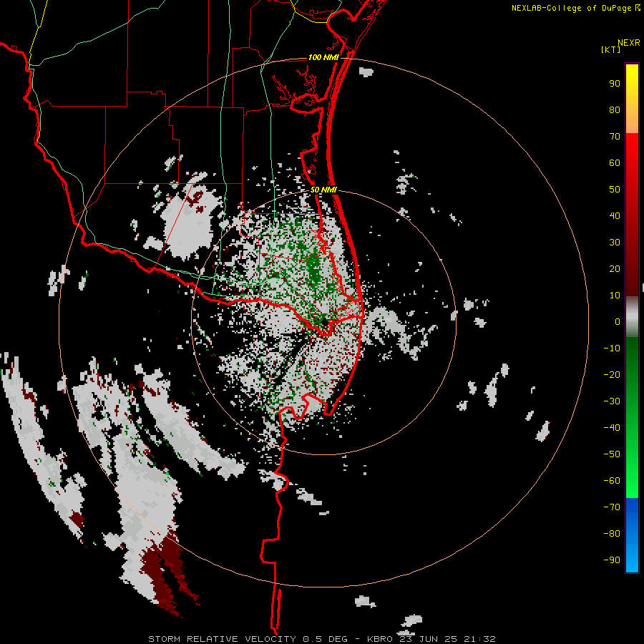Click the black radar site dot at map center

click(x=324, y=321)
